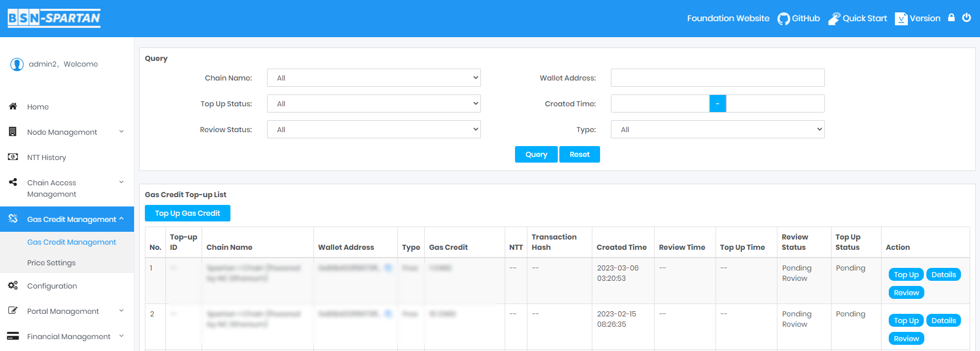
Task: Click the Quick Start icon link
Action: click(857, 19)
